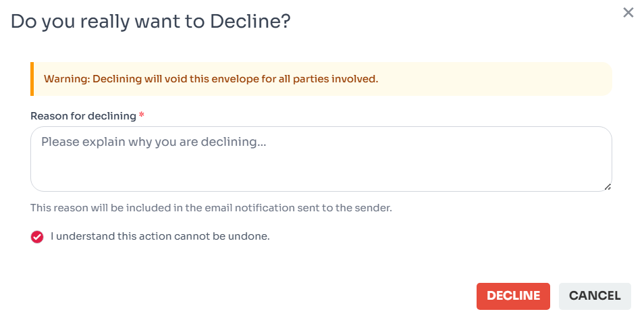Click the 'I understand this action cannot be undone' label
The image size is (644, 320).
(x=160, y=236)
